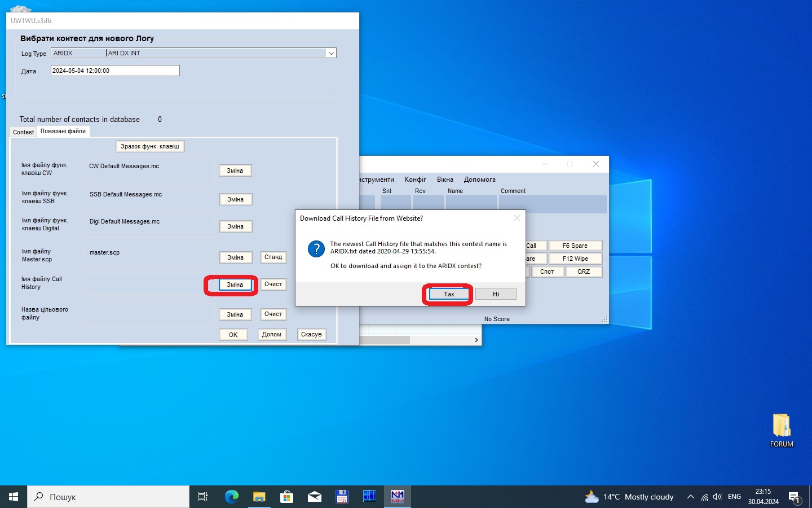Click the Спот button

tap(547, 271)
